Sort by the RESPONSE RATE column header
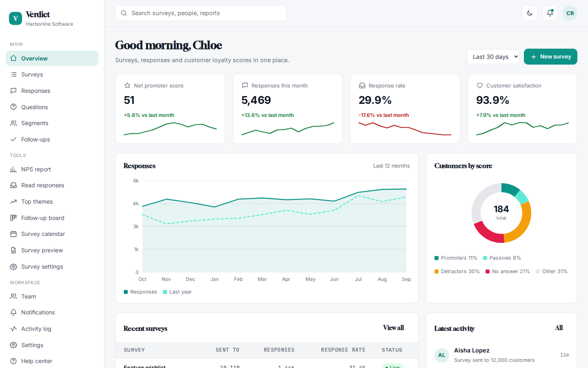Screen dimensions: 588x368 coord(343,350)
